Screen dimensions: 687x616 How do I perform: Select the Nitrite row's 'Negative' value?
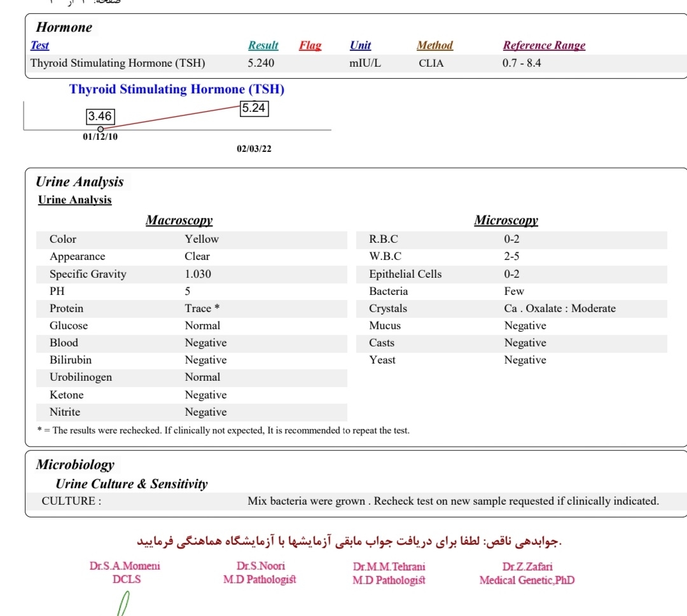[x=205, y=413]
